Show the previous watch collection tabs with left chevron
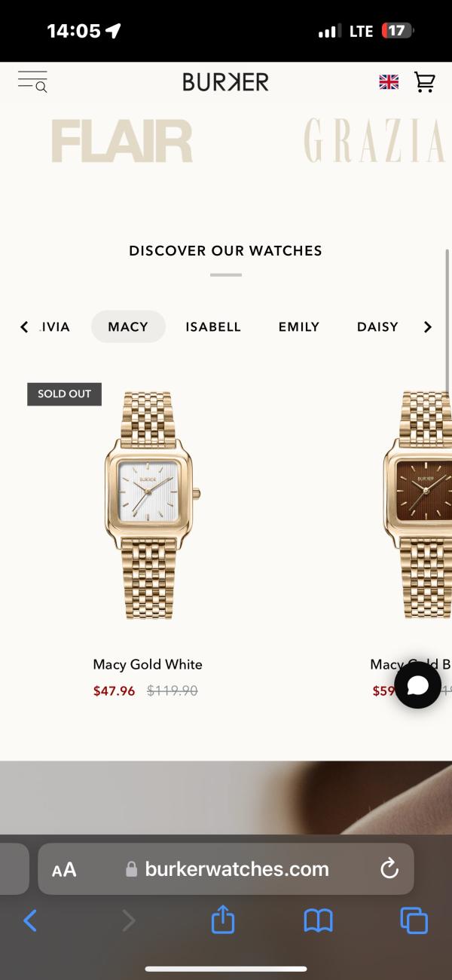452x980 pixels. (24, 327)
